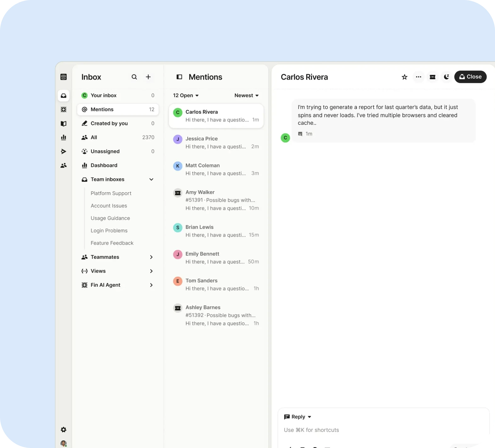495x448 pixels.
Task: Open Settings gear icon in left rail
Action: click(64, 429)
